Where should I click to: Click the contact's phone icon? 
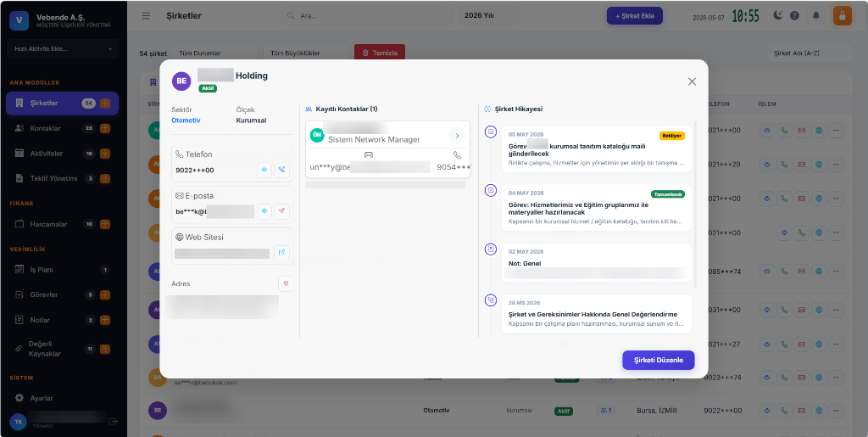(x=457, y=155)
